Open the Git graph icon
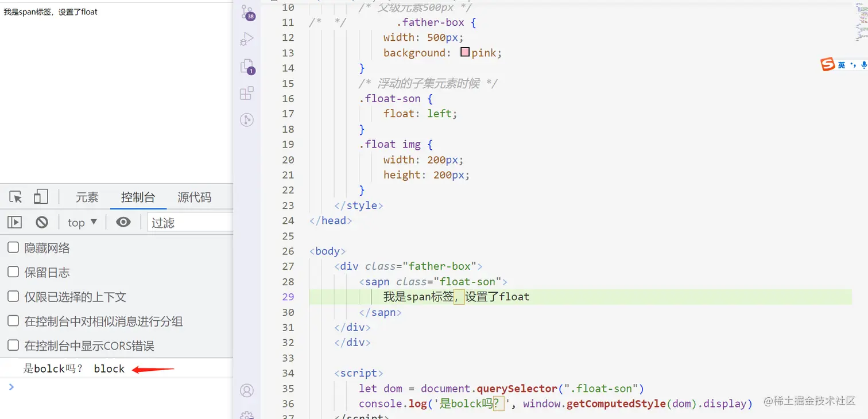This screenshot has height=419, width=868. (247, 120)
